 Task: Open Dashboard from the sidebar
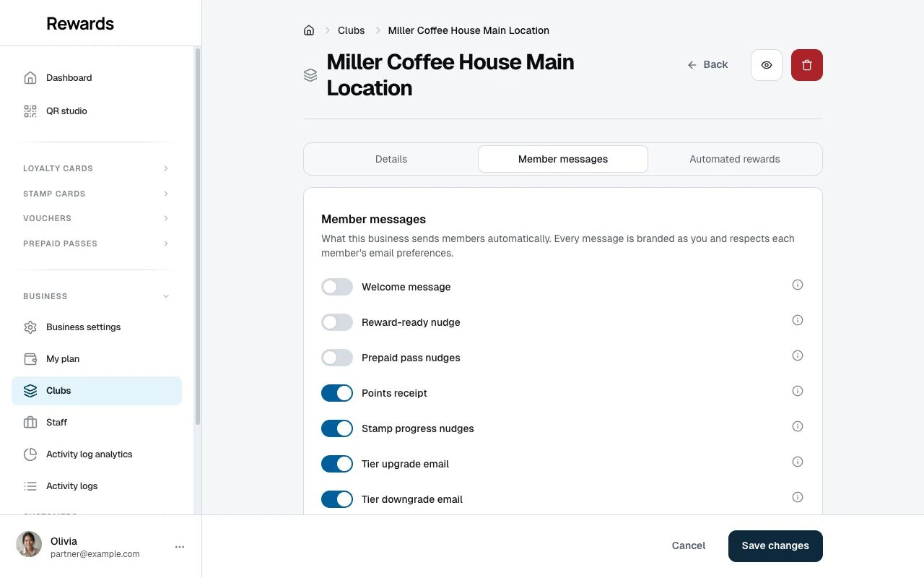(97, 78)
